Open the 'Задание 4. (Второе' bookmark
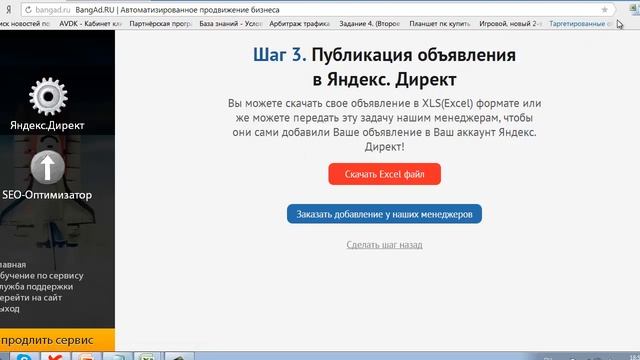 coord(370,24)
